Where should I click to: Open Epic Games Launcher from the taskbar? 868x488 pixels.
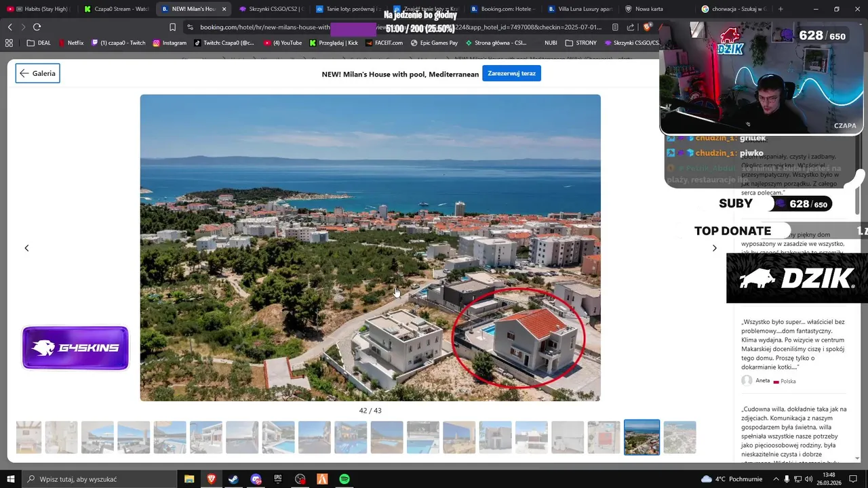click(x=278, y=479)
